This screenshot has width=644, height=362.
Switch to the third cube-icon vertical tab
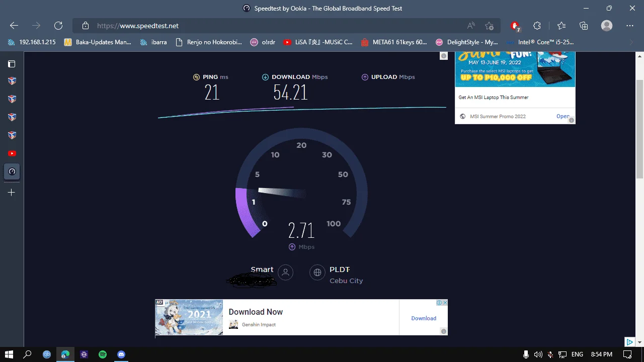pos(12,117)
